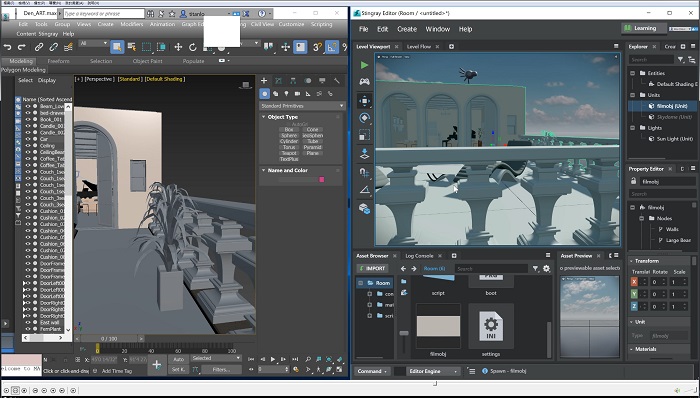Click the Filters... button in 3ds Max
The height and width of the screenshot is (398, 700).
tap(221, 369)
